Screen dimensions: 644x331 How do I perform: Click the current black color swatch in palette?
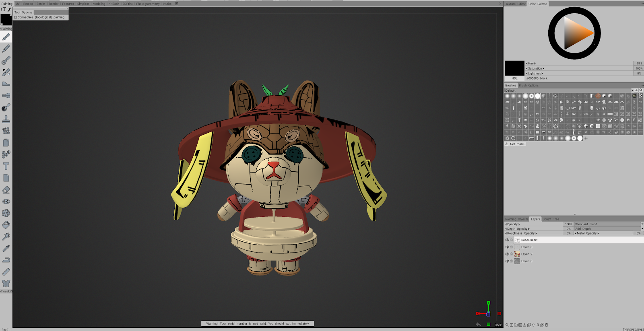514,68
